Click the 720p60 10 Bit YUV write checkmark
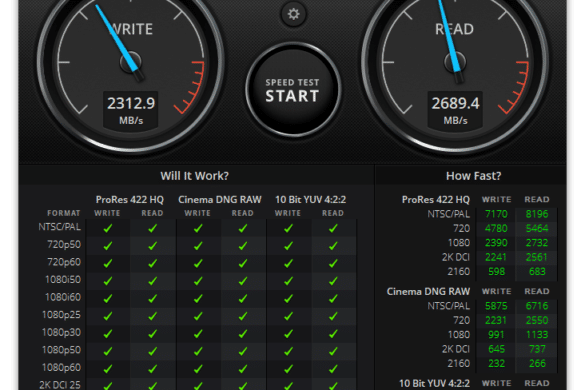This screenshot has width=585, height=390. pos(288,263)
